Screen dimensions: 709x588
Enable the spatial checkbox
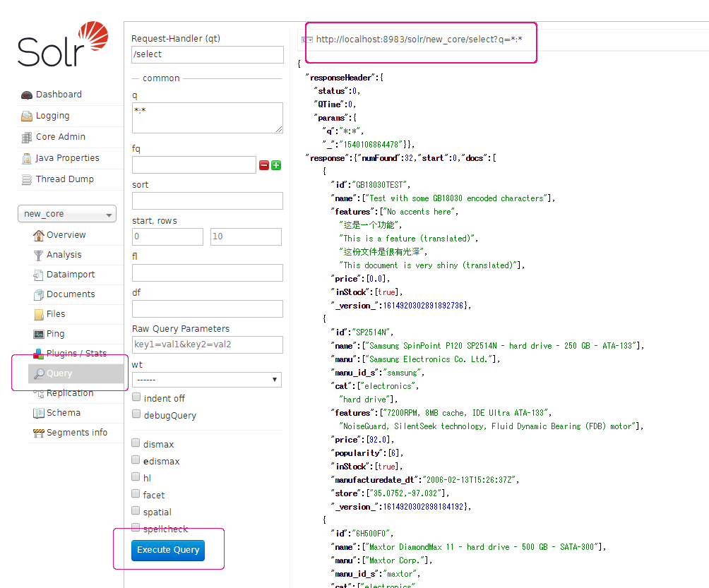[x=136, y=511]
